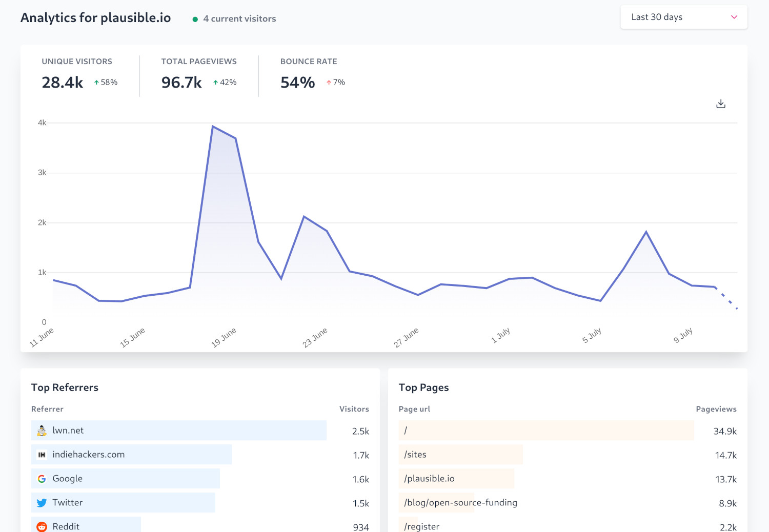Open the Last 30 days period dropdown
The image size is (769, 532).
pos(684,17)
